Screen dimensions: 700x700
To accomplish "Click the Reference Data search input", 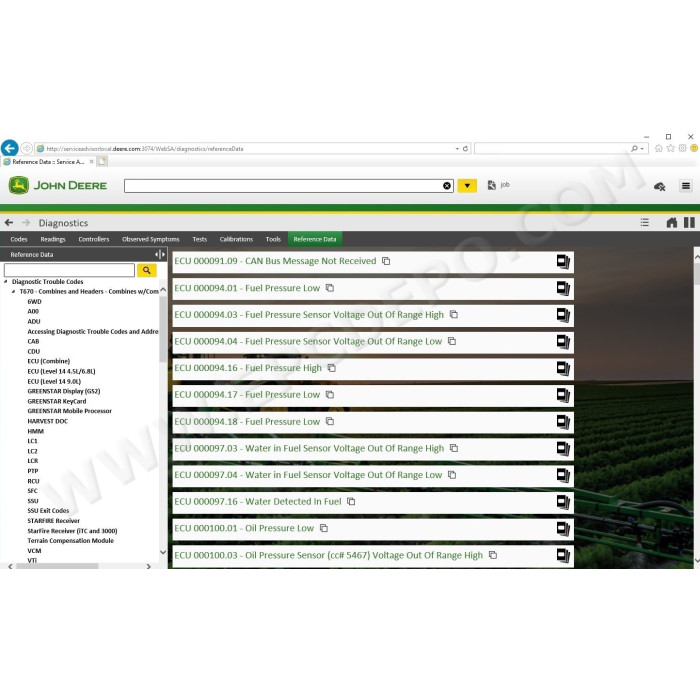I will pos(69,270).
